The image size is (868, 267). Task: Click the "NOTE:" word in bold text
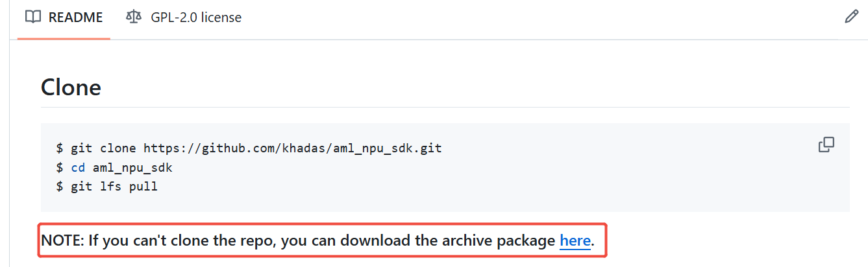tap(62, 241)
